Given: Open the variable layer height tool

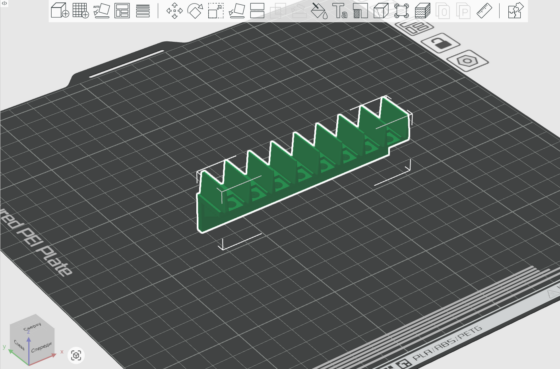Looking at the screenshot, I should [143, 10].
